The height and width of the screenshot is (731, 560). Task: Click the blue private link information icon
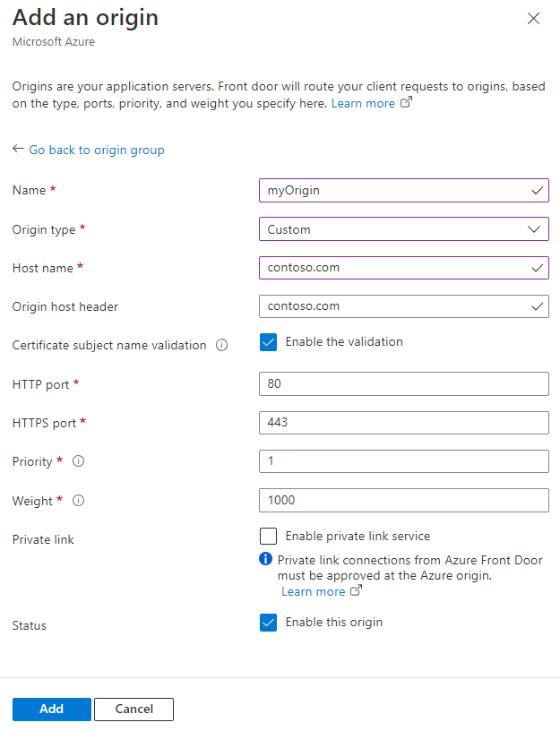pos(265,559)
